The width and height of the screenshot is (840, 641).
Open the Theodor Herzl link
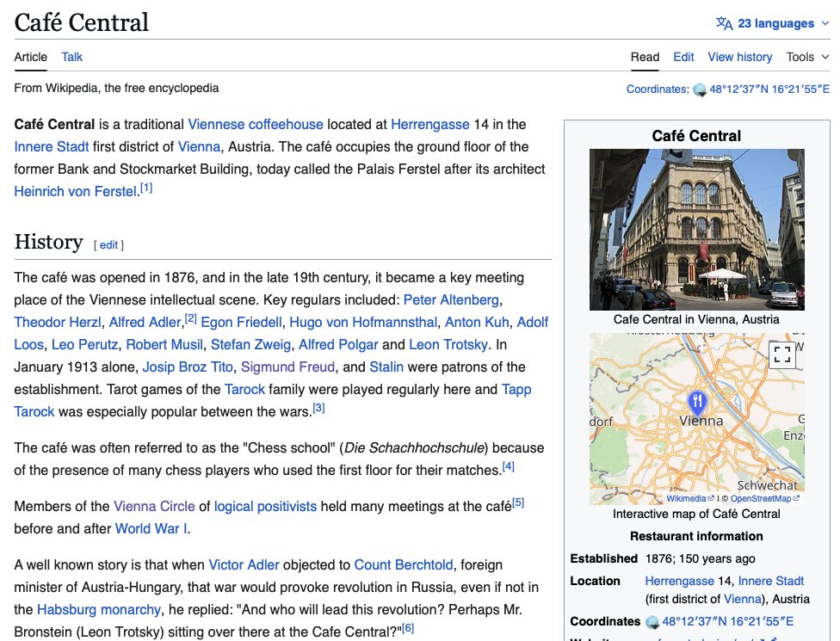tap(58, 323)
